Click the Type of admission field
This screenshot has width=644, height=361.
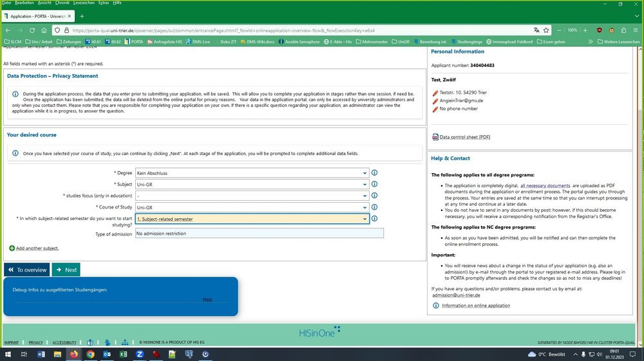click(259, 234)
